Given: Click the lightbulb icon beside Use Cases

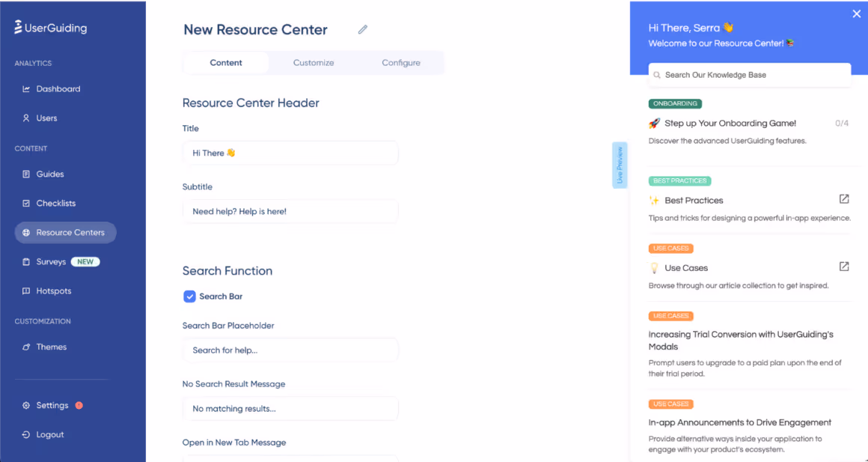Looking at the screenshot, I should tap(654, 268).
